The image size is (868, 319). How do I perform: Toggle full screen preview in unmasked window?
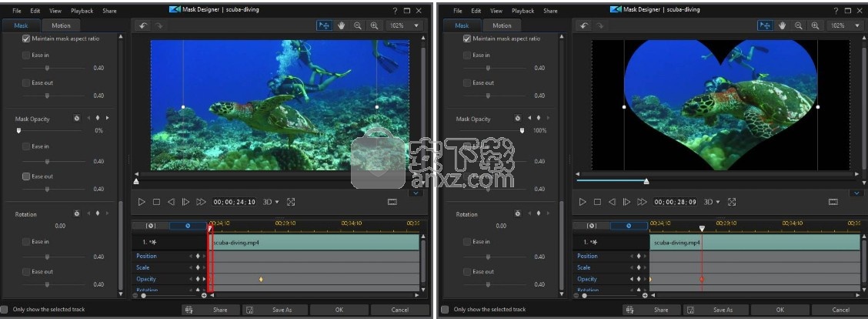point(291,202)
